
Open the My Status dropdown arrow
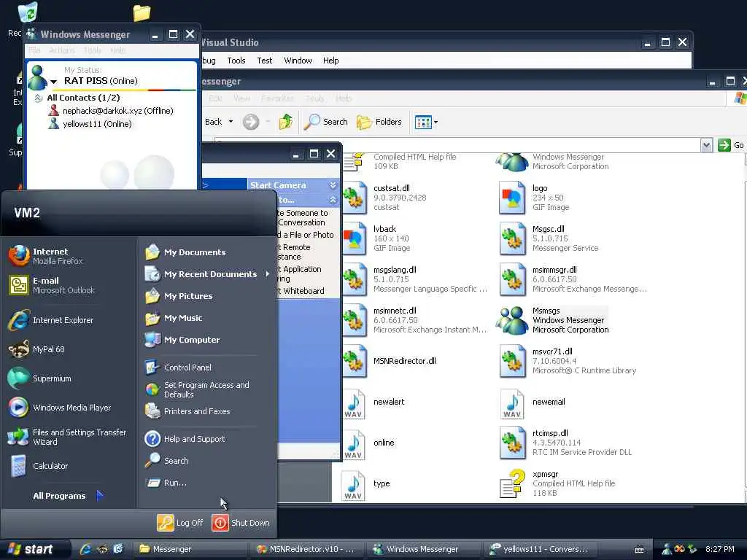53,82
